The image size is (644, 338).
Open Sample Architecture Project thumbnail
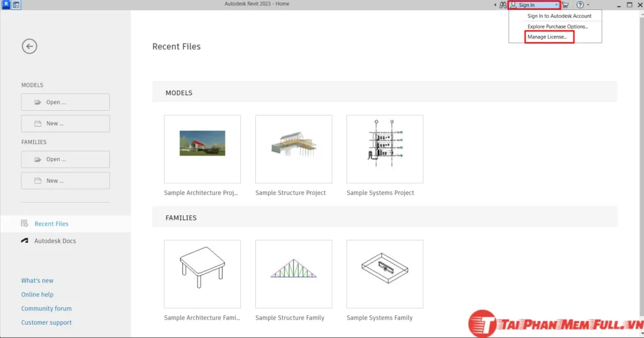203,149
